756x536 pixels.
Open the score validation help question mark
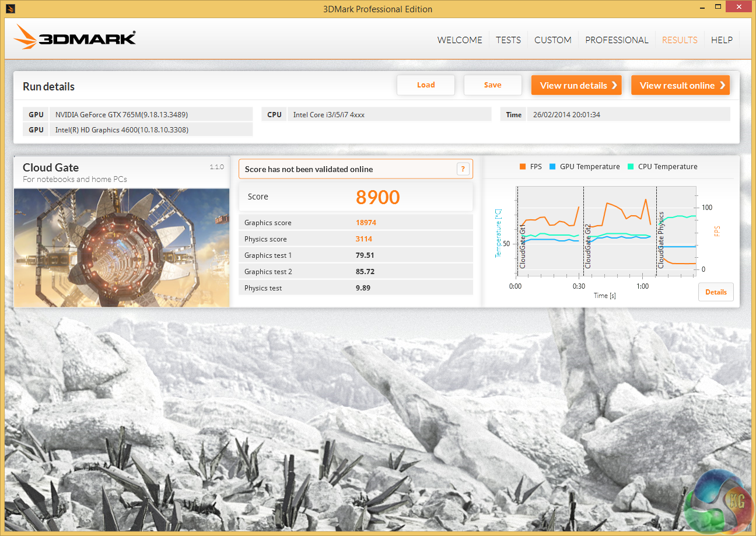point(463,169)
